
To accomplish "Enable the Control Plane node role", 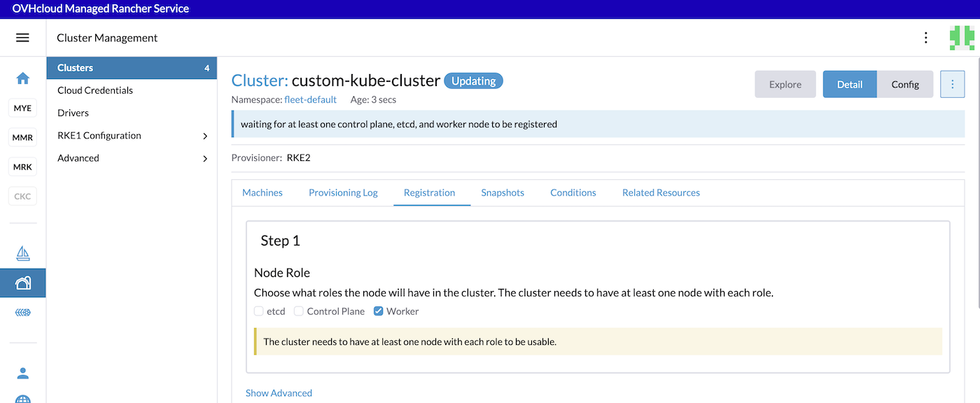I will click(x=299, y=311).
